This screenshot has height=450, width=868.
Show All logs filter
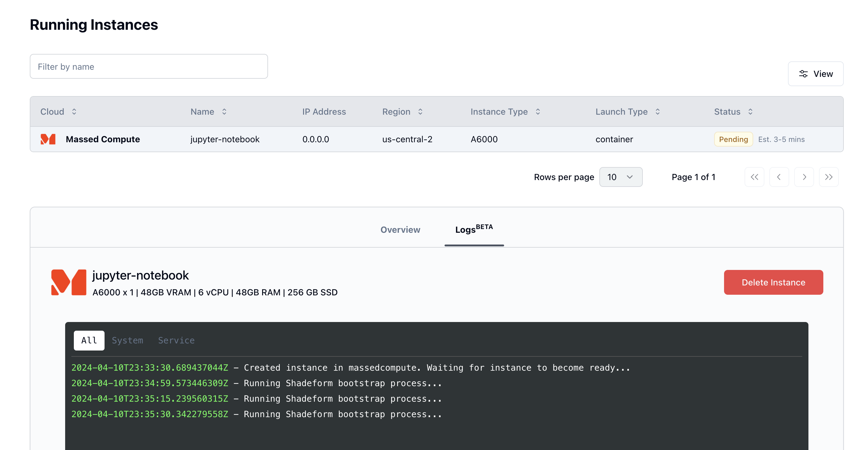(89, 340)
